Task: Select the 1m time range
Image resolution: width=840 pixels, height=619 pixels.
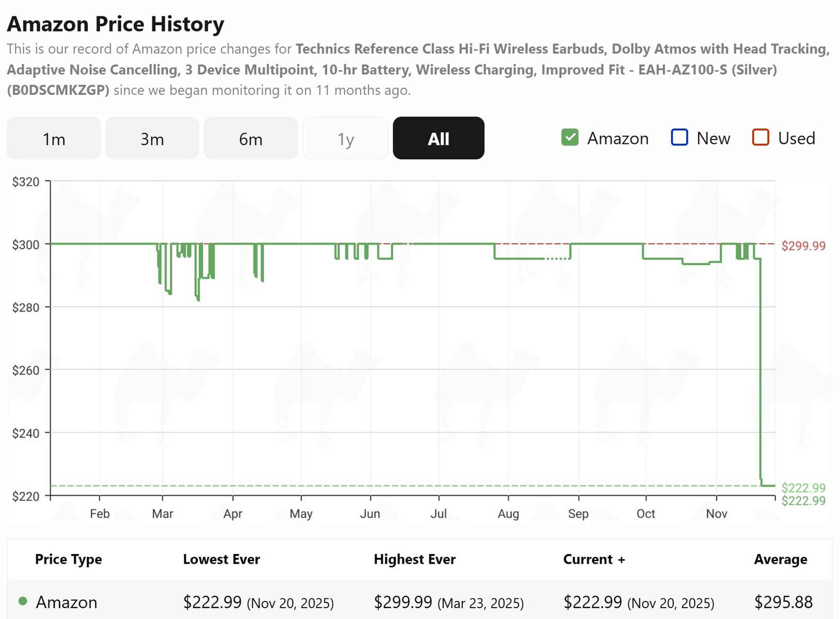Action: (54, 138)
